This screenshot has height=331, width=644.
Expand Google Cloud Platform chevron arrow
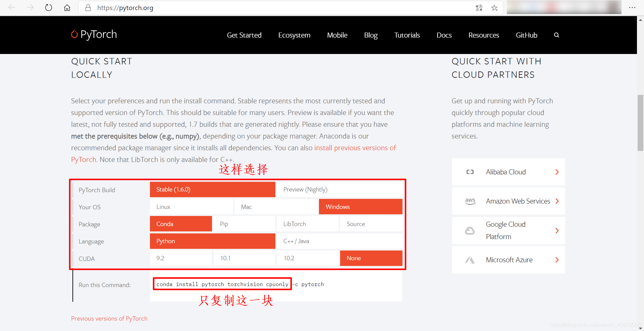(557, 231)
